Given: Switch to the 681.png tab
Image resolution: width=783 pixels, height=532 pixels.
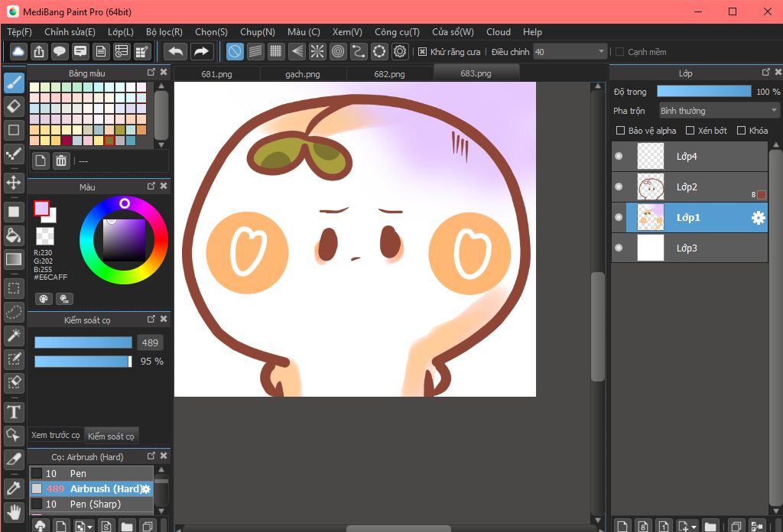Looking at the screenshot, I should pyautogui.click(x=216, y=74).
